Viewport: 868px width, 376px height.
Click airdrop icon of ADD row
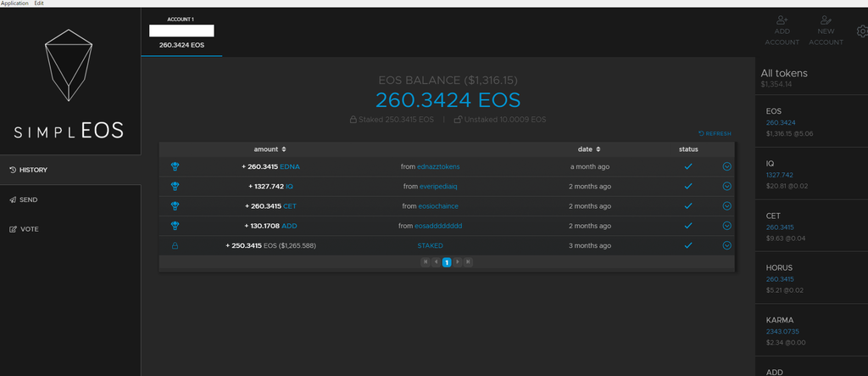coord(175,226)
